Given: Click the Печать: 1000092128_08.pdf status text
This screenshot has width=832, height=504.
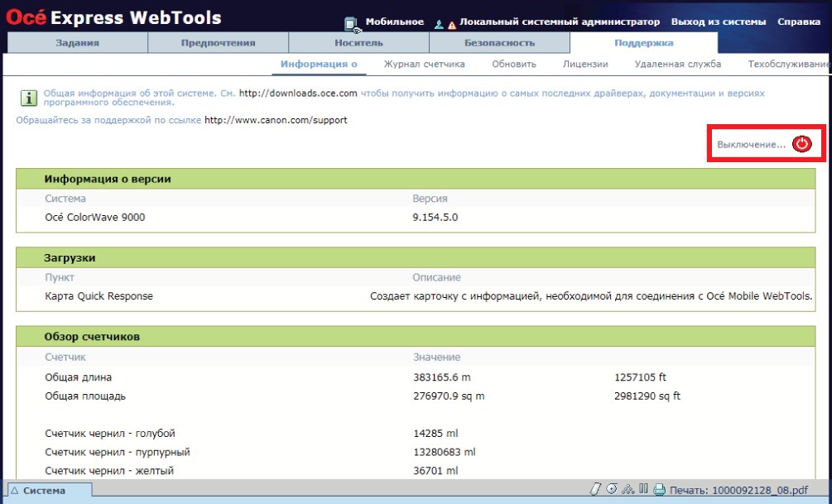Looking at the screenshot, I should 739,490.
